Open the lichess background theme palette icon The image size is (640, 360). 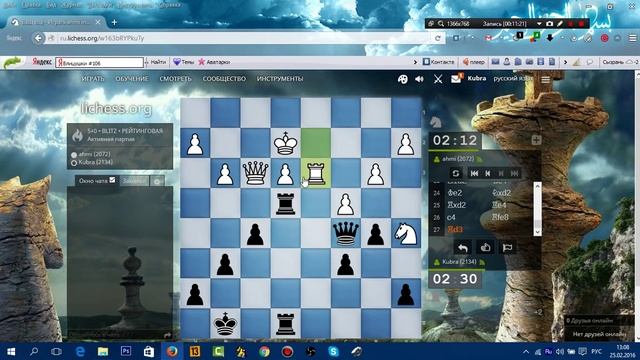[x=402, y=79]
